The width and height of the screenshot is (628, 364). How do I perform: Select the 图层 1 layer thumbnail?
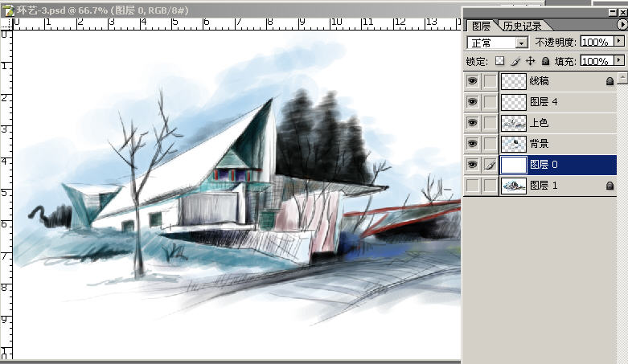514,186
